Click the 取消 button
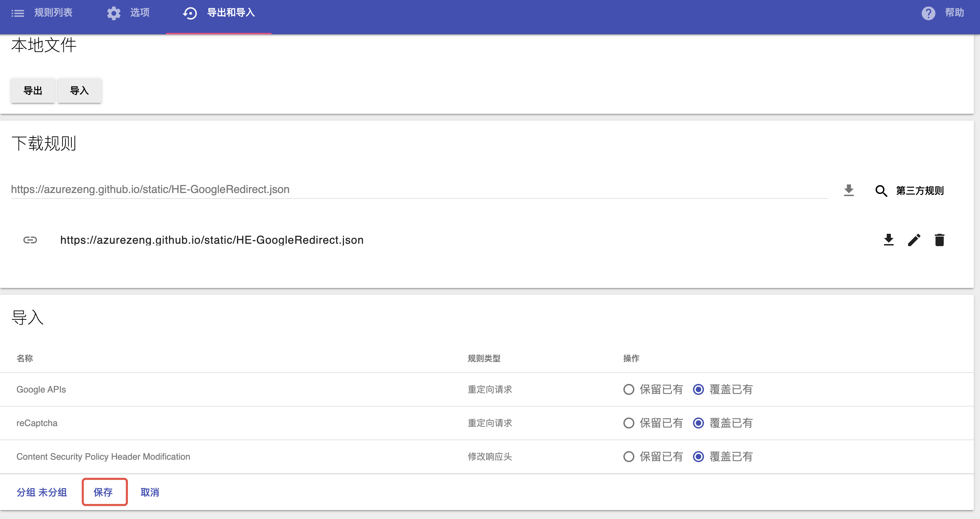This screenshot has width=980, height=519. pos(150,492)
